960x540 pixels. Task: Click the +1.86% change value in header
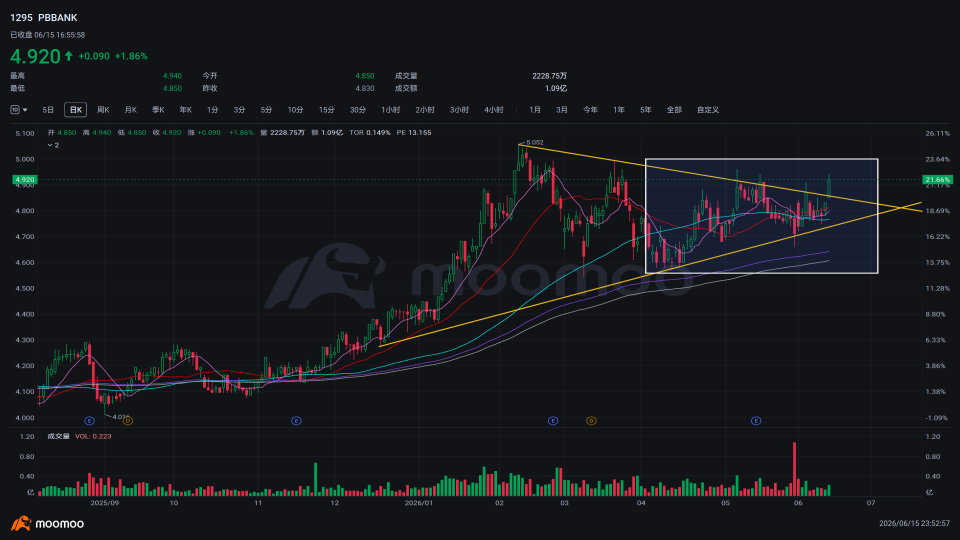131,56
